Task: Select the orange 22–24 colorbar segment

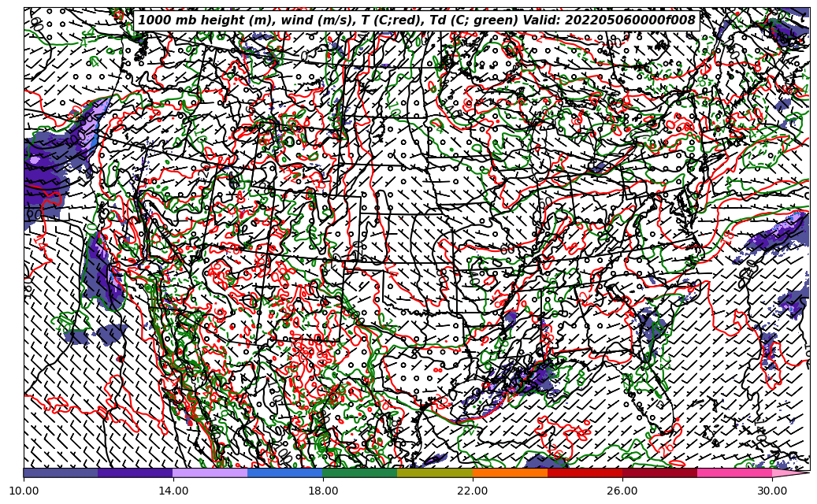Action: [x=510, y=472]
